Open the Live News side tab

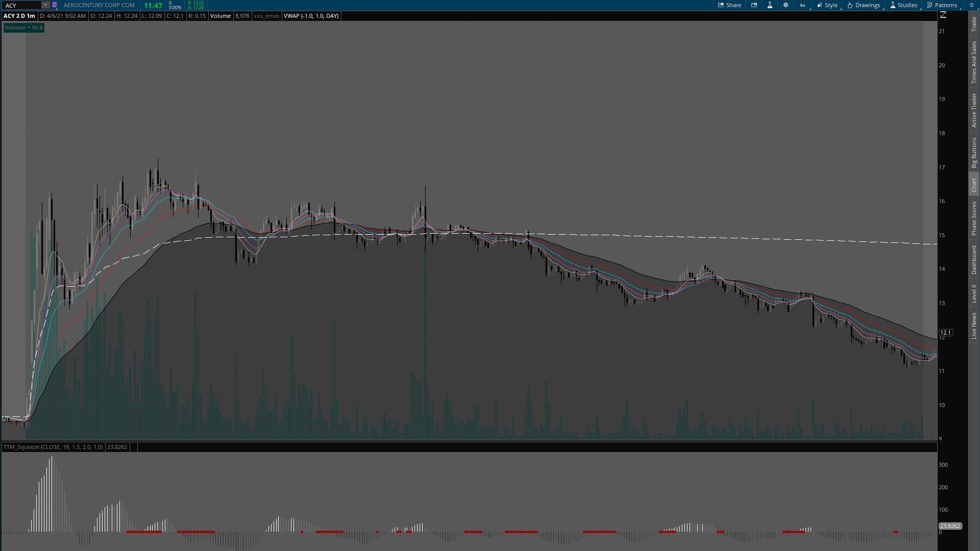974,325
